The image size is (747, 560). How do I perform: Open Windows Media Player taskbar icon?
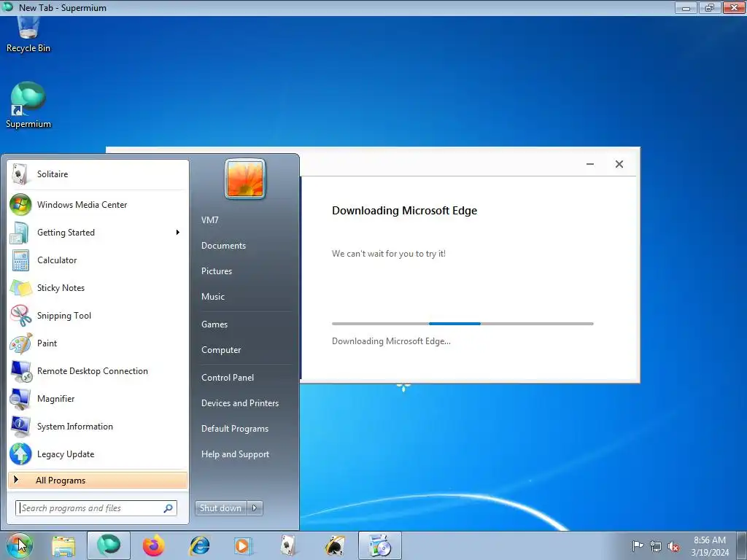pos(243,545)
